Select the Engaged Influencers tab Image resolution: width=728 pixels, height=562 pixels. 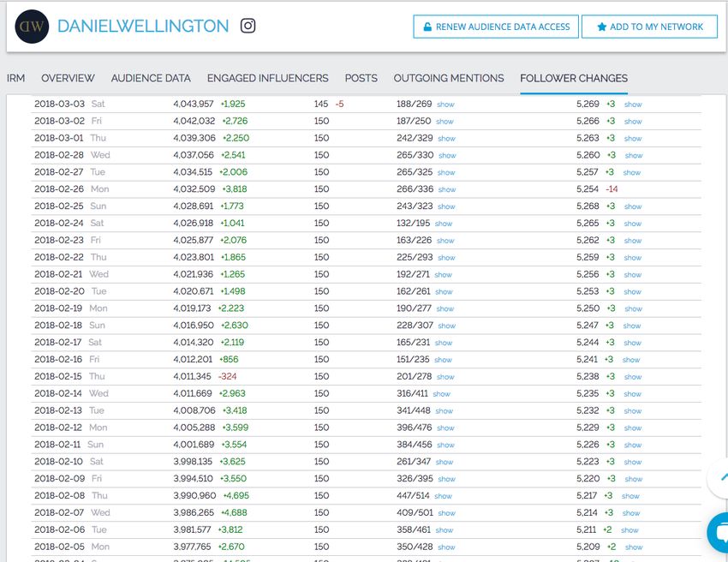pos(268,78)
